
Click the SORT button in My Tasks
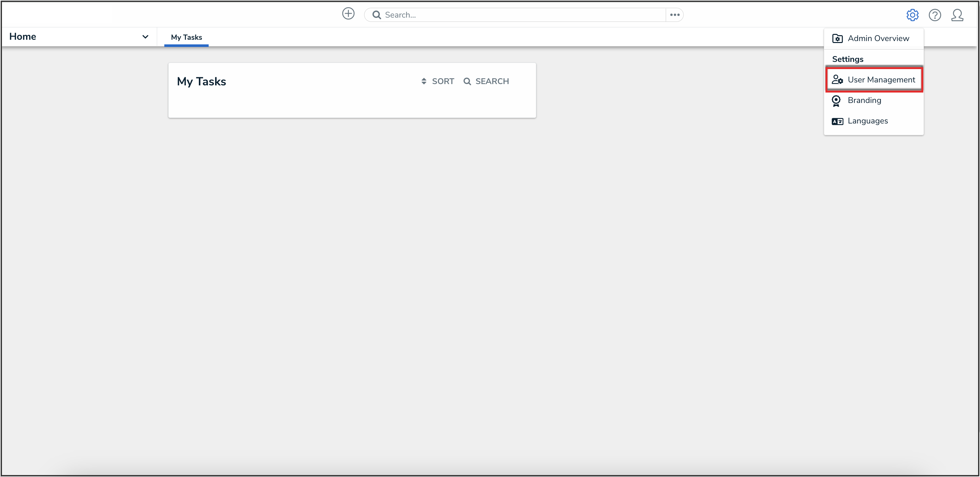[x=438, y=81]
